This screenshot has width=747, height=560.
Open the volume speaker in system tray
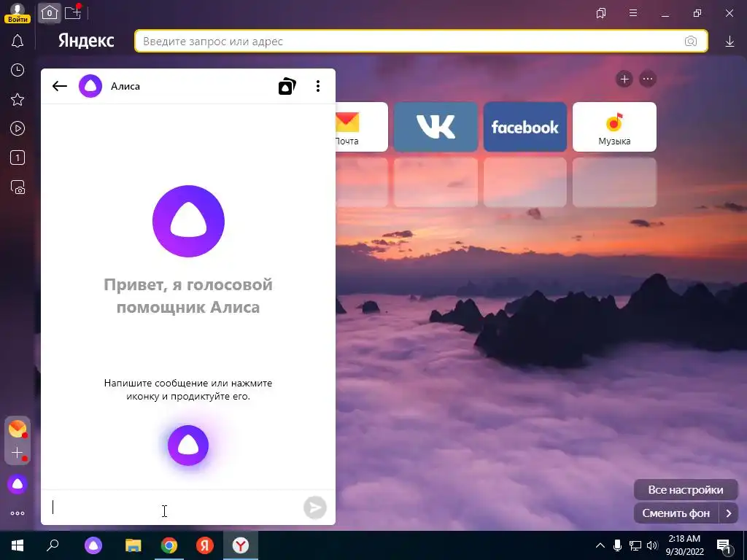coord(652,545)
